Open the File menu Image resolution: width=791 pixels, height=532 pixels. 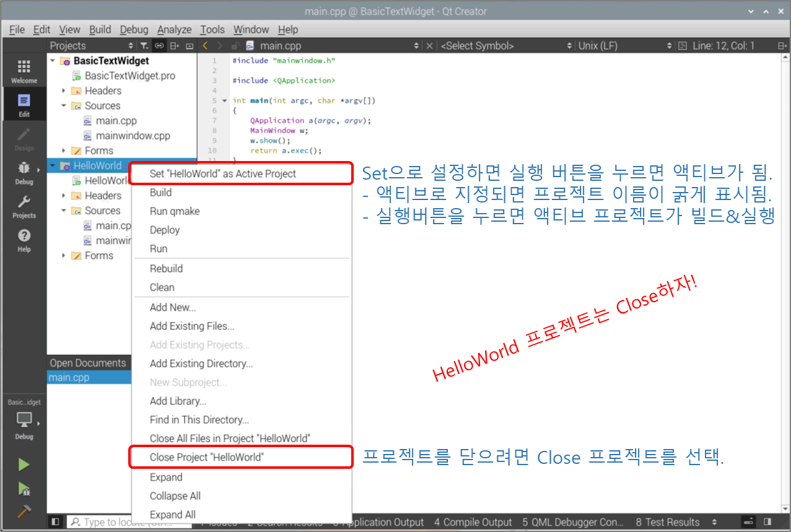(x=17, y=29)
